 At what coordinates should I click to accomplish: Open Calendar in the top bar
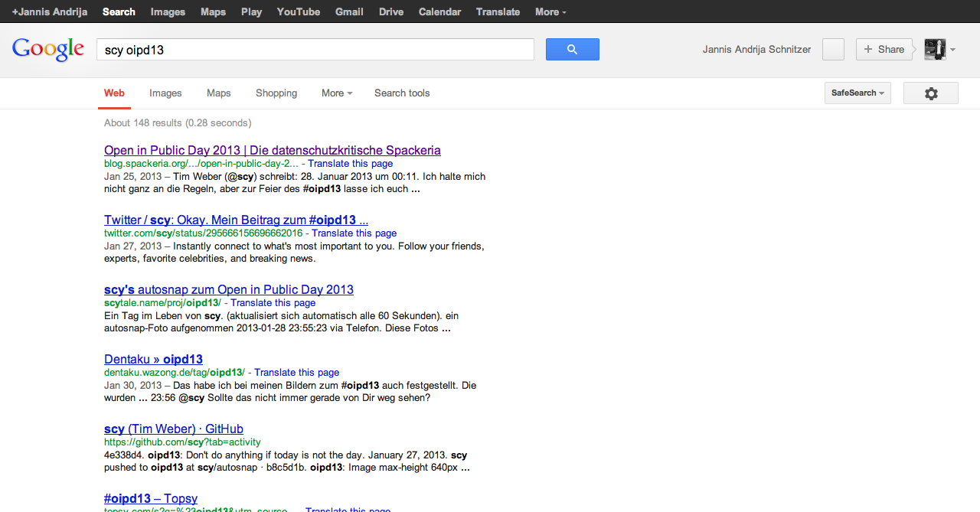pyautogui.click(x=440, y=11)
